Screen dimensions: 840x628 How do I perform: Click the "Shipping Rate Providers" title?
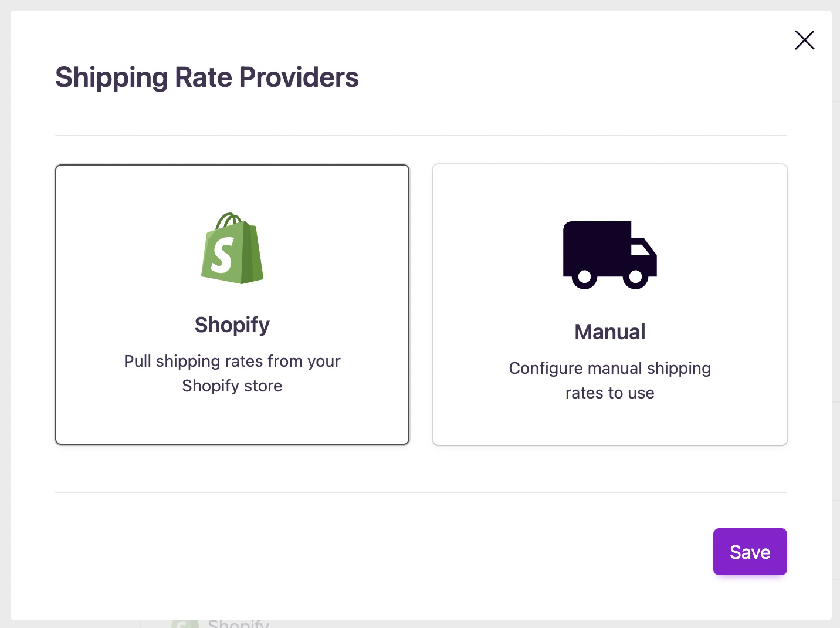pos(207,77)
